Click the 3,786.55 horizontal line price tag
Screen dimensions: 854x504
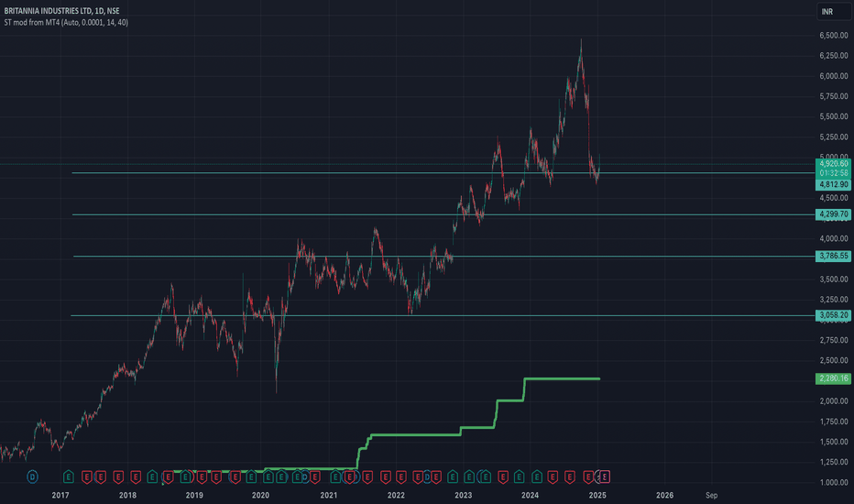pyautogui.click(x=833, y=256)
